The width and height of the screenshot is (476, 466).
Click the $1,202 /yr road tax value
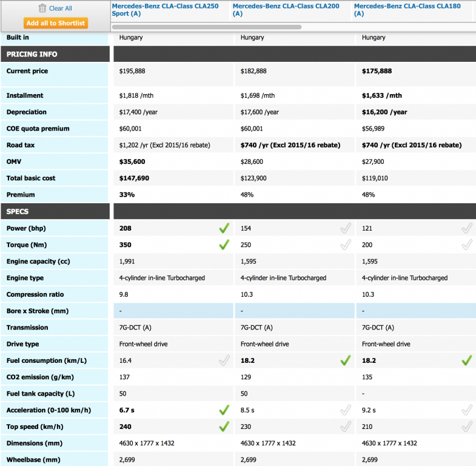[x=164, y=145]
